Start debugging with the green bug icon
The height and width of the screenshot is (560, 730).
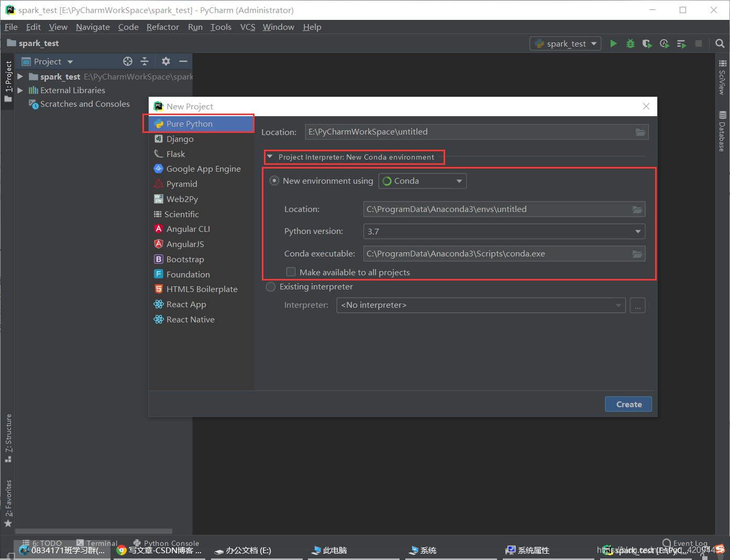(x=631, y=43)
